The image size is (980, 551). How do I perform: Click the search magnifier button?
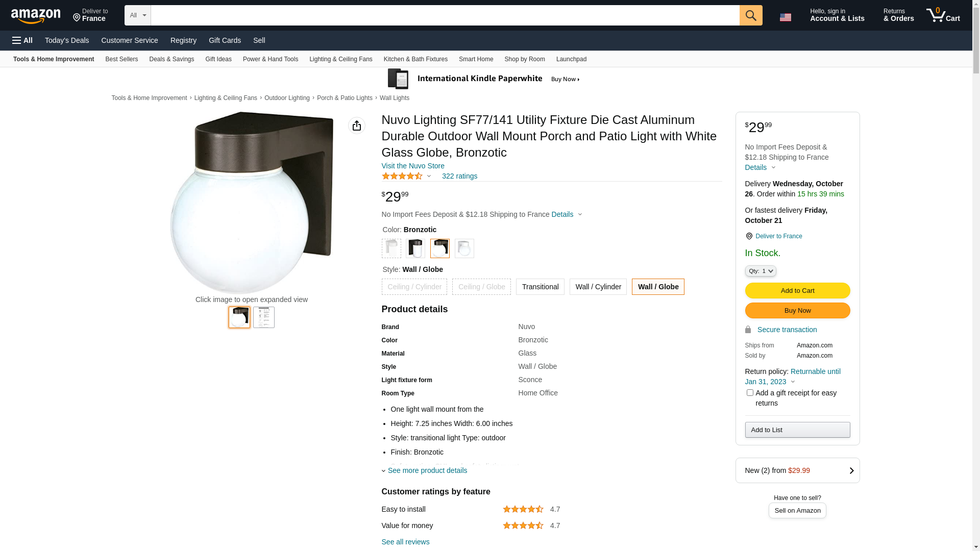coord(750,15)
